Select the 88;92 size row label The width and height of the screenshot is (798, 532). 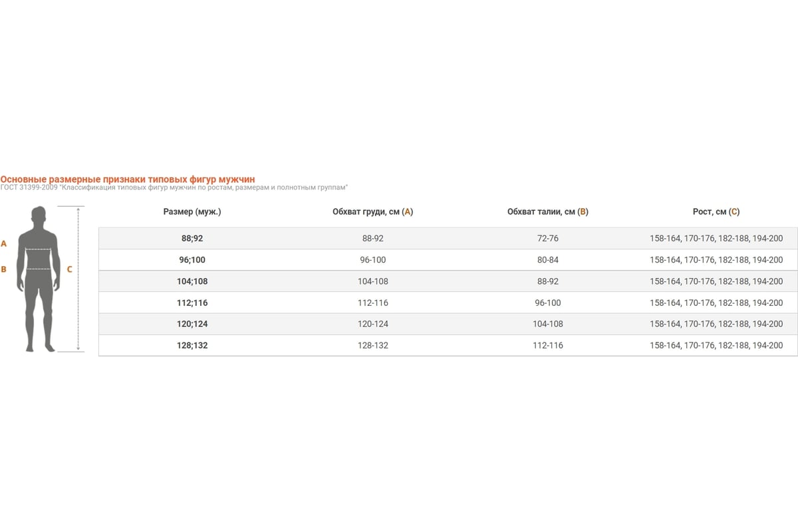point(192,238)
